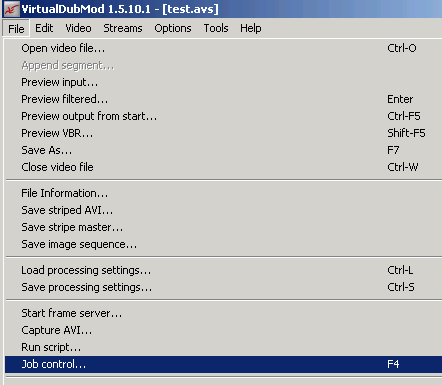
Task: Choose Save As...
Action: (223, 150)
